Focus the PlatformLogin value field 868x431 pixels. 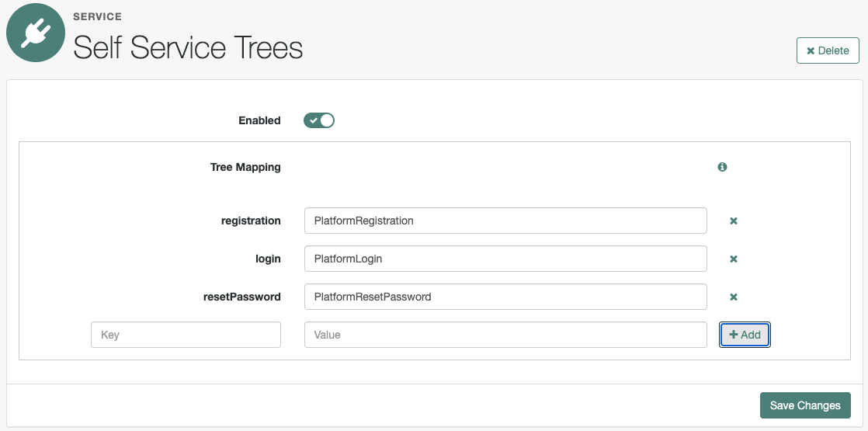click(x=505, y=259)
